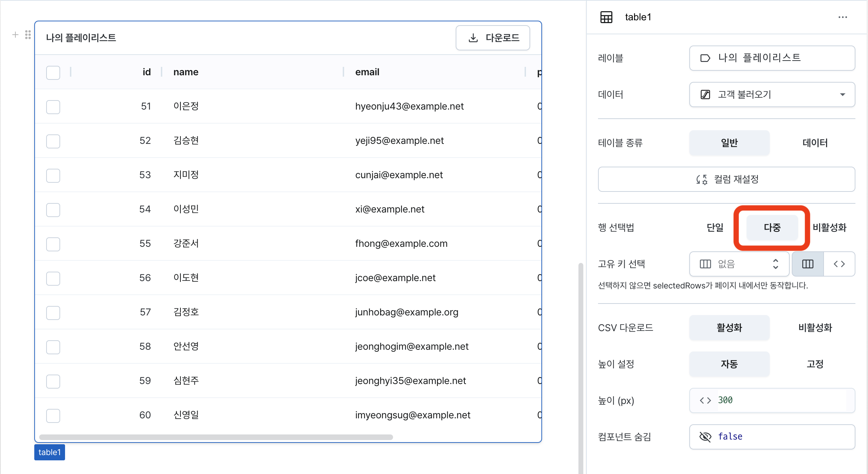Screen dimensions: 868x474
Task: Set 높이 설정 to 자동
Action: click(729, 364)
